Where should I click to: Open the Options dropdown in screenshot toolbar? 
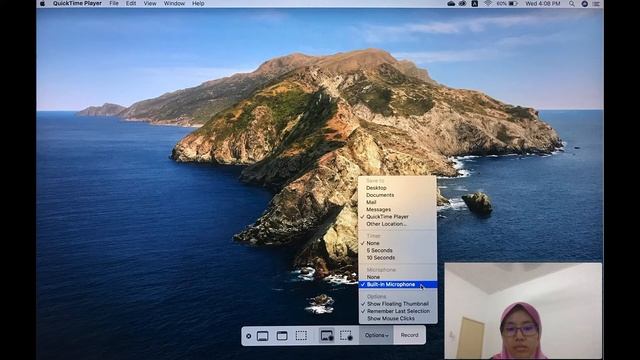coord(376,335)
